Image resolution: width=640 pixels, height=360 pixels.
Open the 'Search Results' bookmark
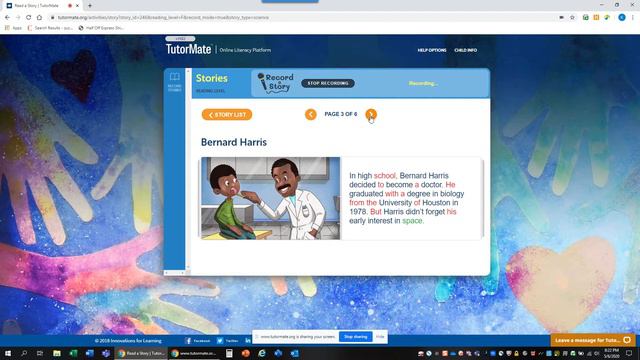[x=50, y=28]
